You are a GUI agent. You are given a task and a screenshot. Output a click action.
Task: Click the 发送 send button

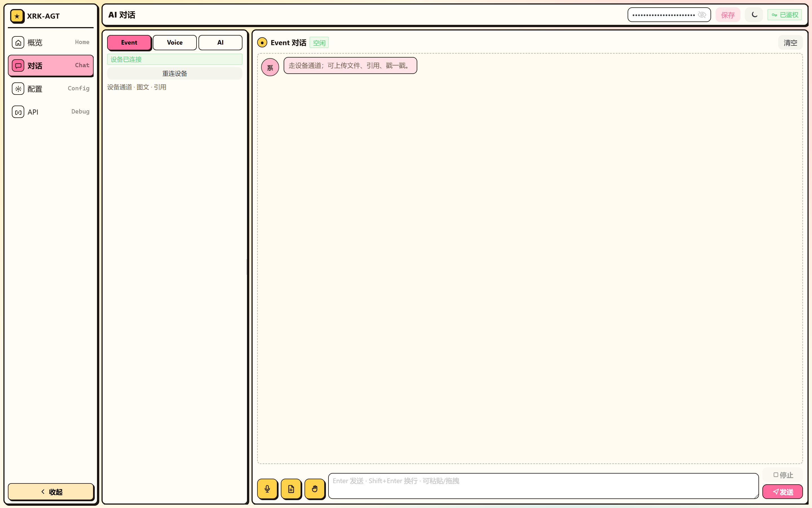[x=783, y=492]
